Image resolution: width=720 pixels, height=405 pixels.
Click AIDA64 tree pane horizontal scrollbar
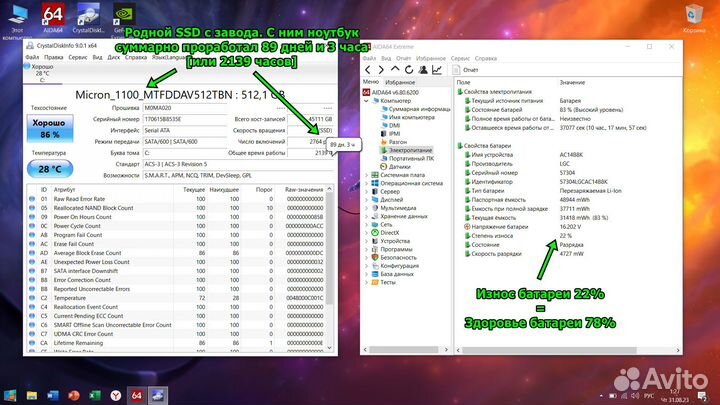tap(406, 350)
